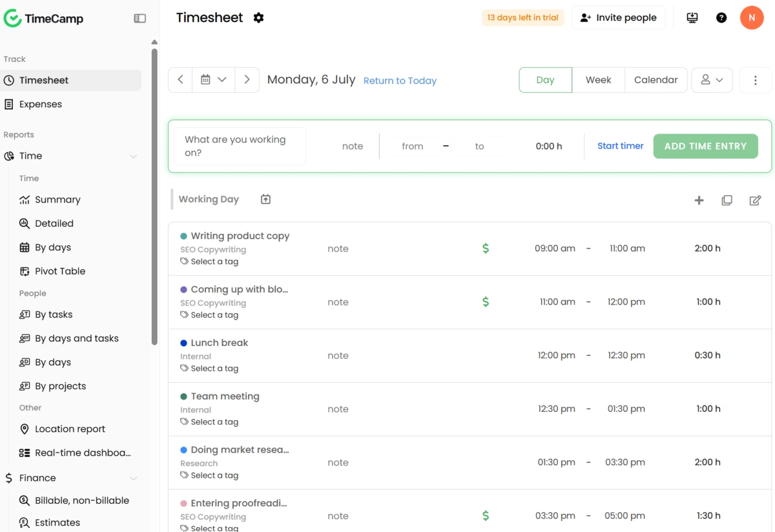The image size is (775, 532).
Task: Select a tag for Lunch break
Action: [209, 369]
